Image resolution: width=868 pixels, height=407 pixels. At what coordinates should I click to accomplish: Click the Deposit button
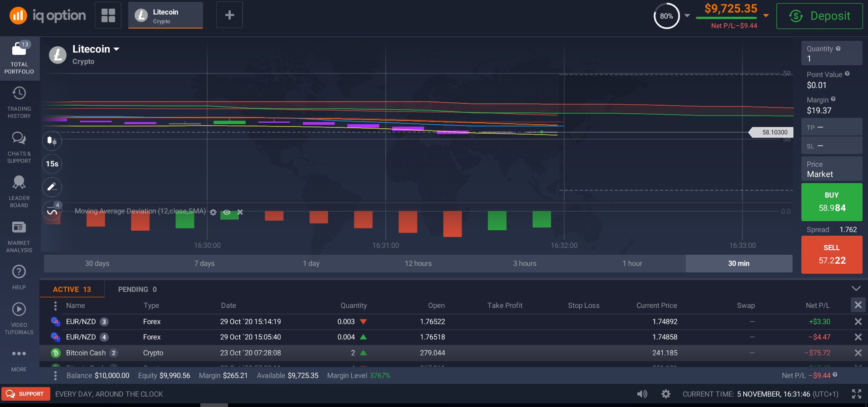820,16
